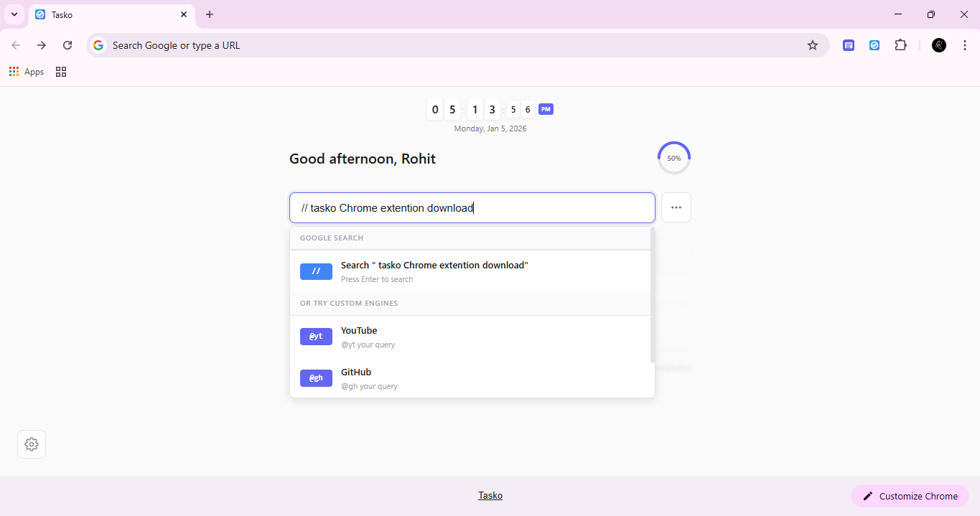Bookmark this page with star icon

(812, 45)
